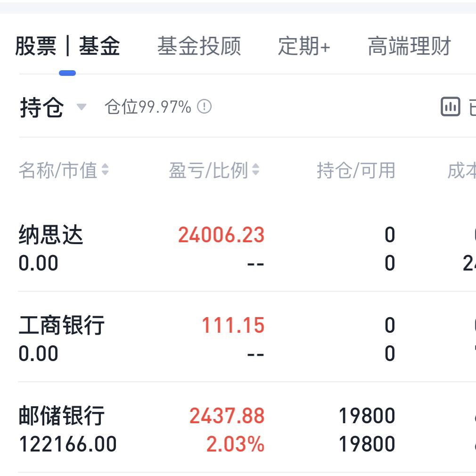Click 纳思达 profit value 24006.23
The image size is (476, 476).
click(221, 235)
